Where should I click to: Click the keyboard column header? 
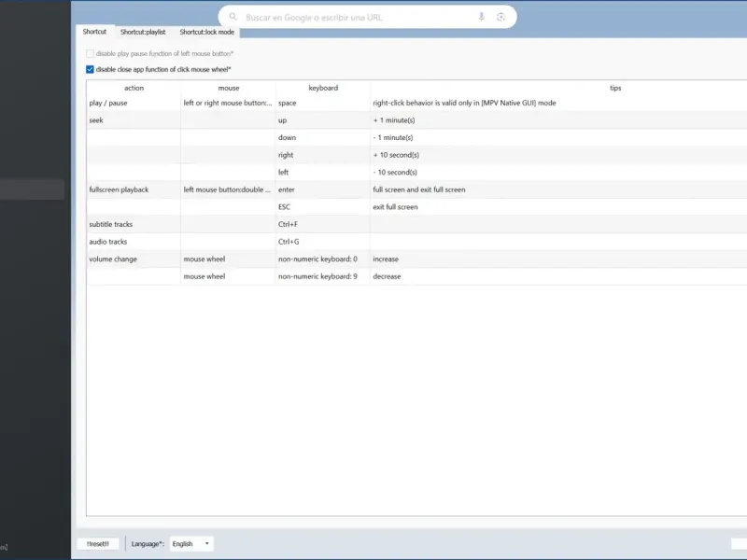pos(323,88)
